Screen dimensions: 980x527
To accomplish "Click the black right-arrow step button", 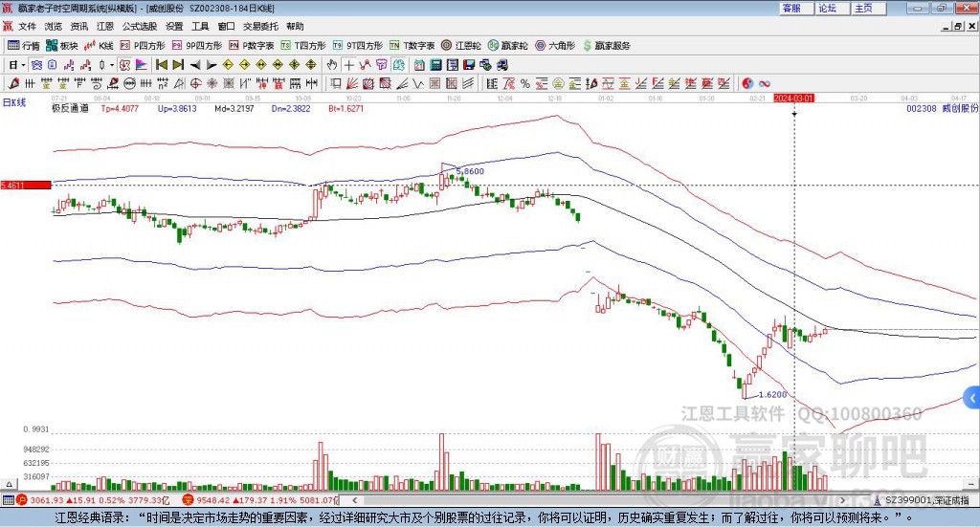I will click(212, 65).
